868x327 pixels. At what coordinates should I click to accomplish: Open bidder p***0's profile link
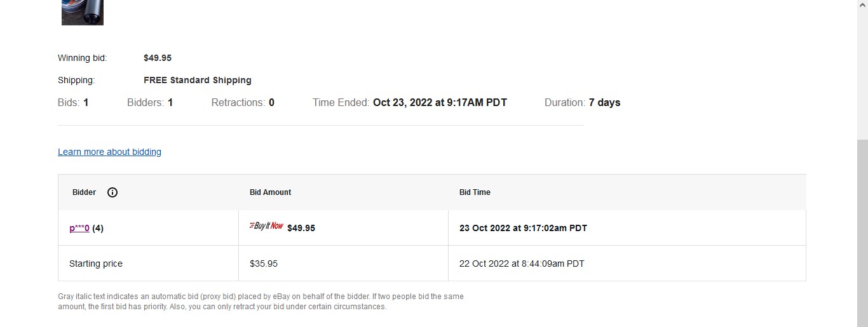click(x=79, y=228)
